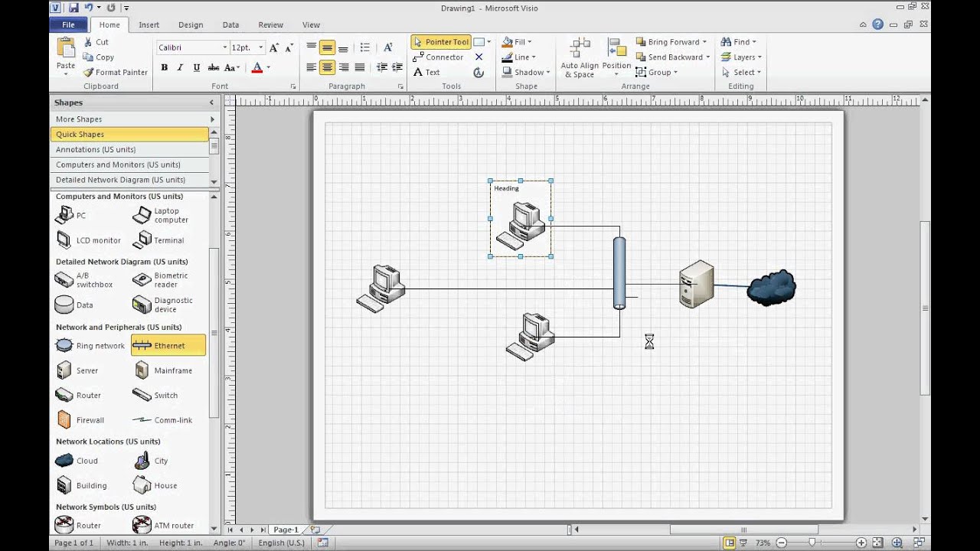Switch to the Design tab
Image resolution: width=980 pixels, height=551 pixels.
(191, 24)
